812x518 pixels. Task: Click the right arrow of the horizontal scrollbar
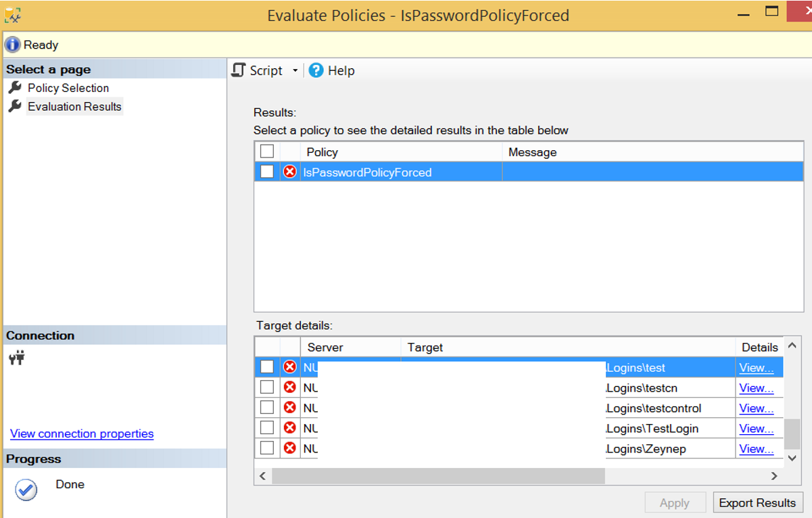(x=773, y=475)
